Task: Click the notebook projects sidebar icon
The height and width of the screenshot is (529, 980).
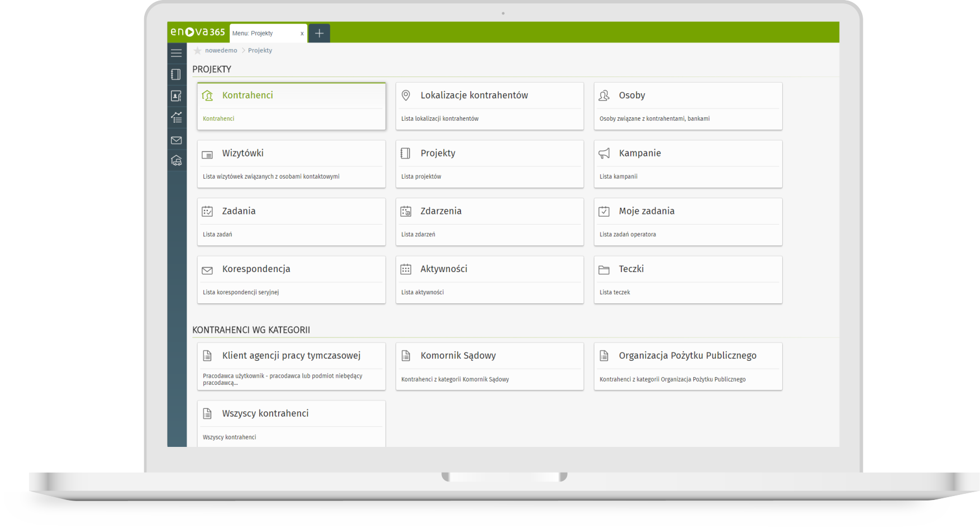Action: pos(176,74)
